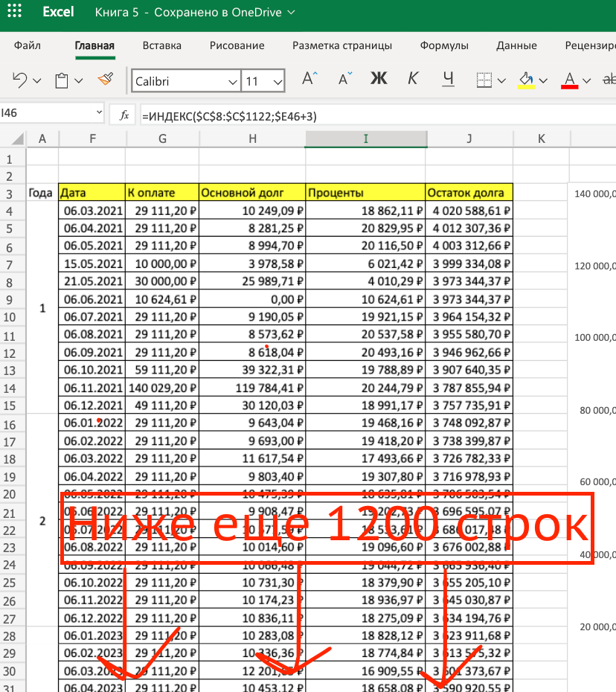This screenshot has height=692, width=616.
Task: Toggle strikethrough formatting
Action: click(610, 79)
